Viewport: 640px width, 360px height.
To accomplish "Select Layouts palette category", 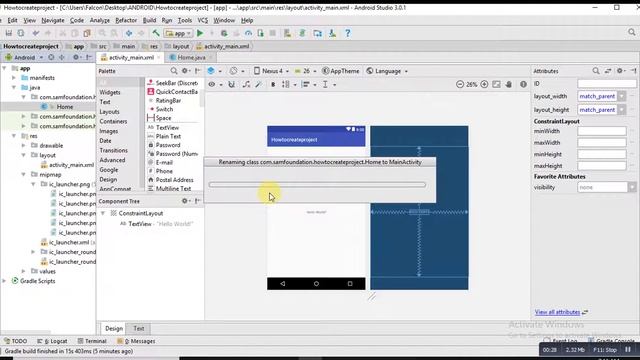I will click(x=109, y=111).
